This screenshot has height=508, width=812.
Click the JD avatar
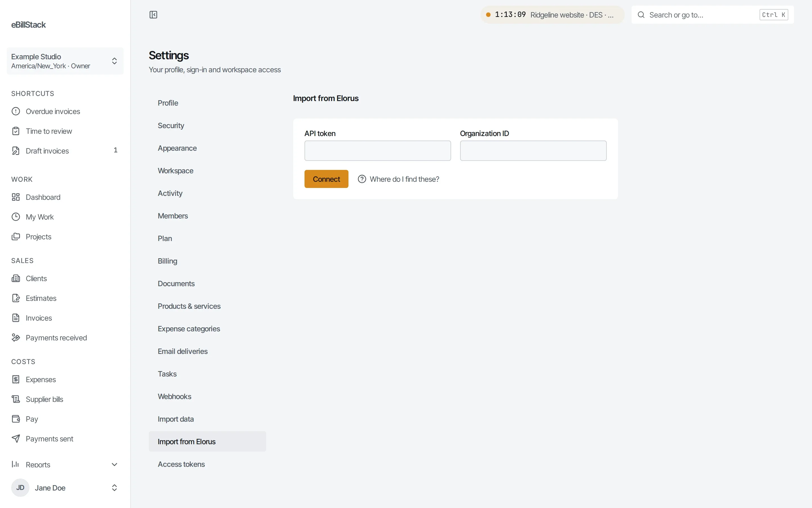pyautogui.click(x=20, y=488)
